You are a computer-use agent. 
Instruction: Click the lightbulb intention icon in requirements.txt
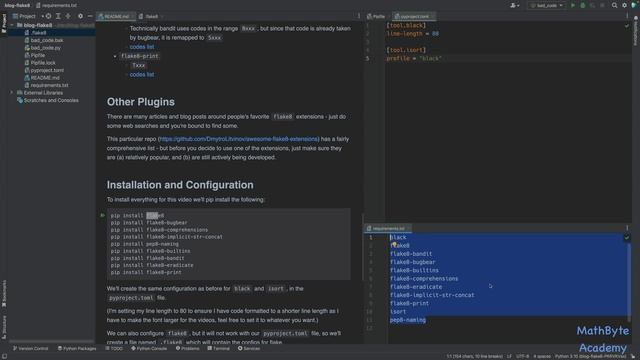(394, 244)
